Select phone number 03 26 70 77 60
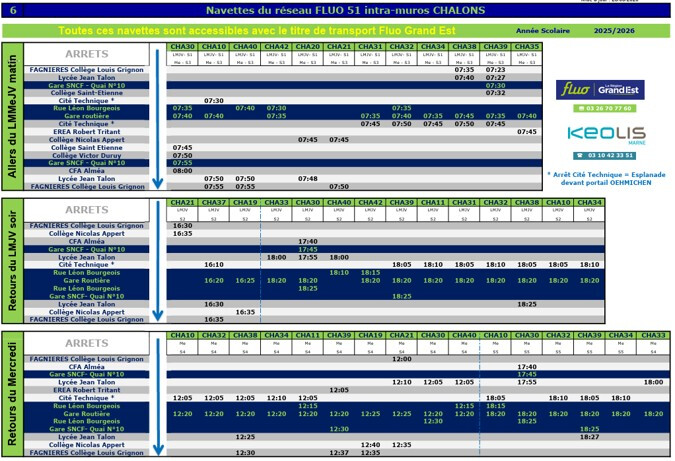675x461 pixels. pos(605,108)
